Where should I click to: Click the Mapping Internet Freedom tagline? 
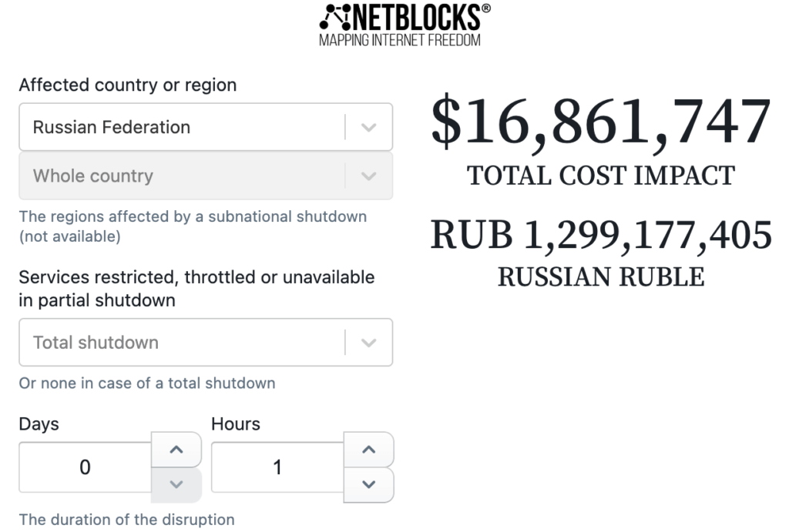click(x=400, y=40)
